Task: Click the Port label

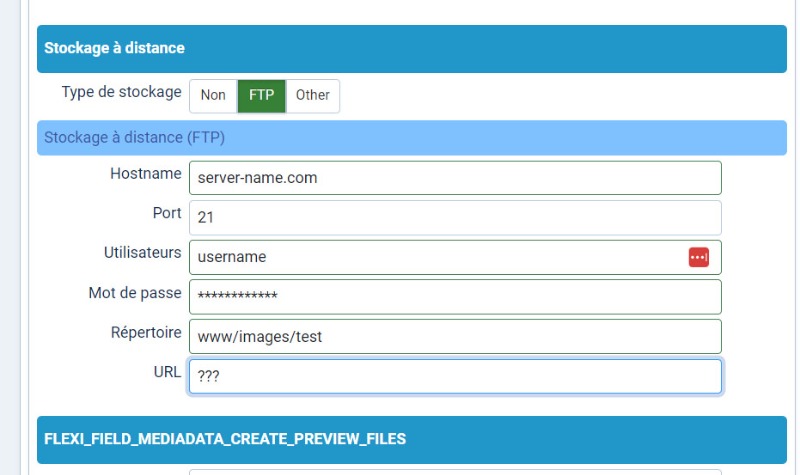Action: click(167, 213)
